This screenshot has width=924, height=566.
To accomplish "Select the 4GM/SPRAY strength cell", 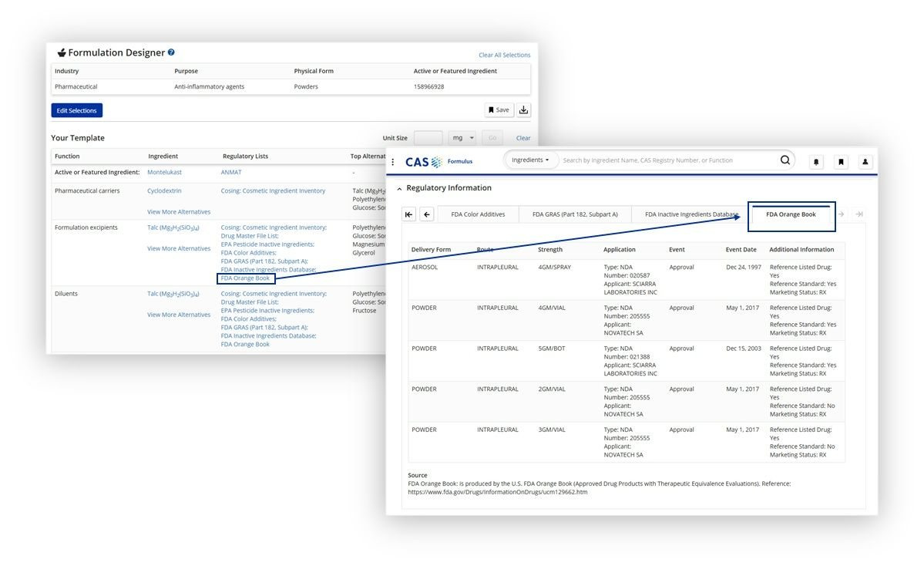I will click(x=553, y=267).
